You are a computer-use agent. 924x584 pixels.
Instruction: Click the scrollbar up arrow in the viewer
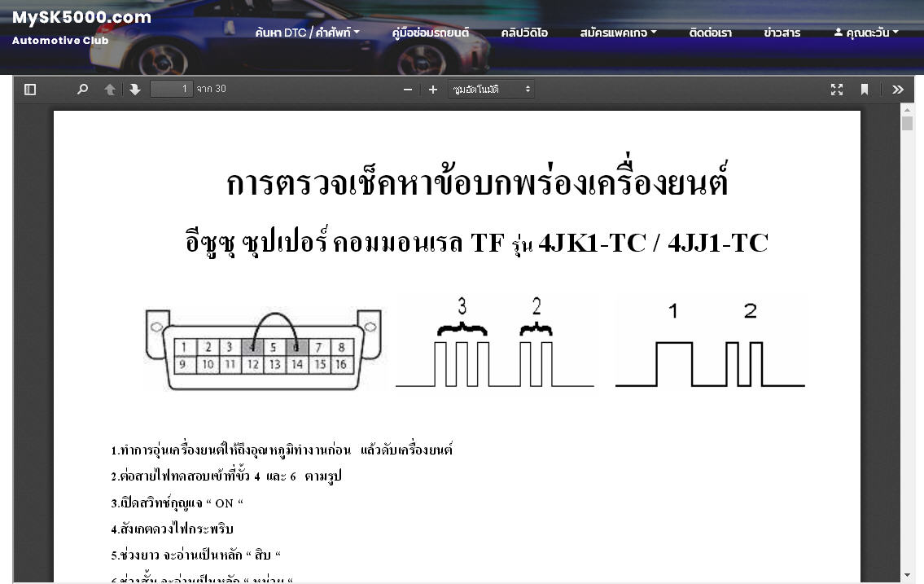907,110
